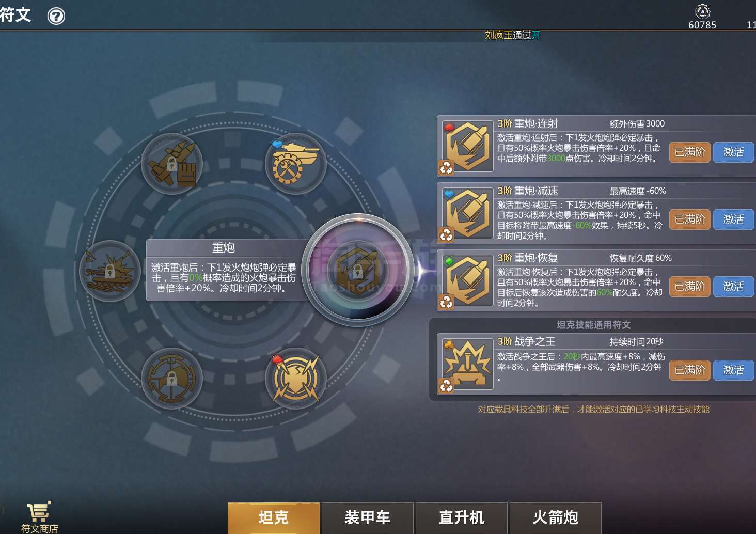Image resolution: width=756 pixels, height=534 pixels.
Task: Select the locked missile and fist rune node
Action: 172,164
